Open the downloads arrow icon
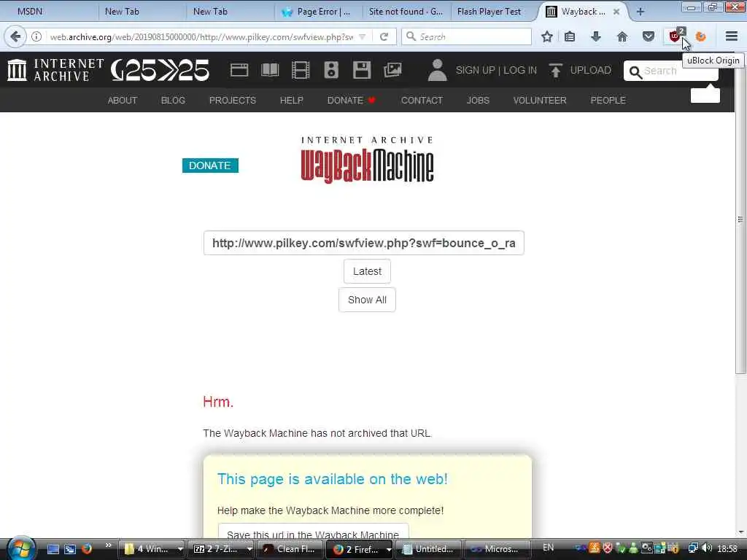 595,36
